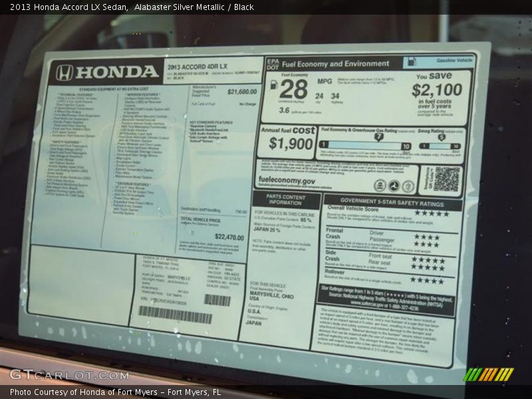
Task: Click 'PARTS CONTENT INFORMATION' header
Action: point(285,200)
